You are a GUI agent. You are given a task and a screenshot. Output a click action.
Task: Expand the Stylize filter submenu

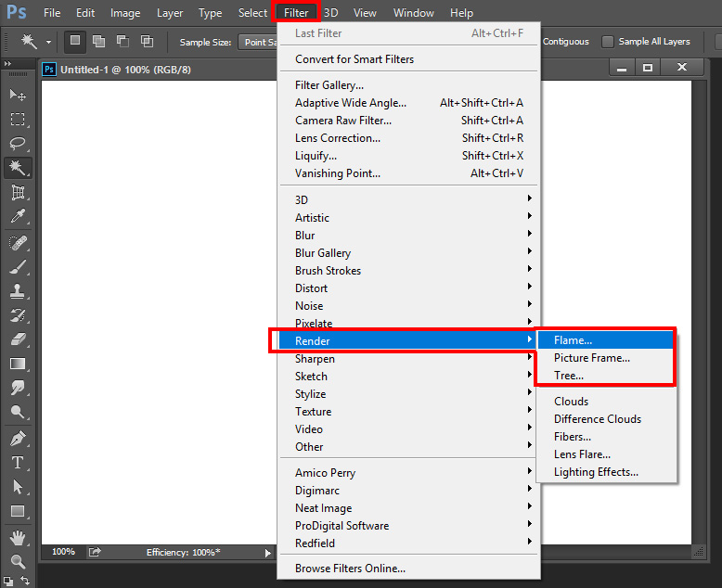point(408,394)
